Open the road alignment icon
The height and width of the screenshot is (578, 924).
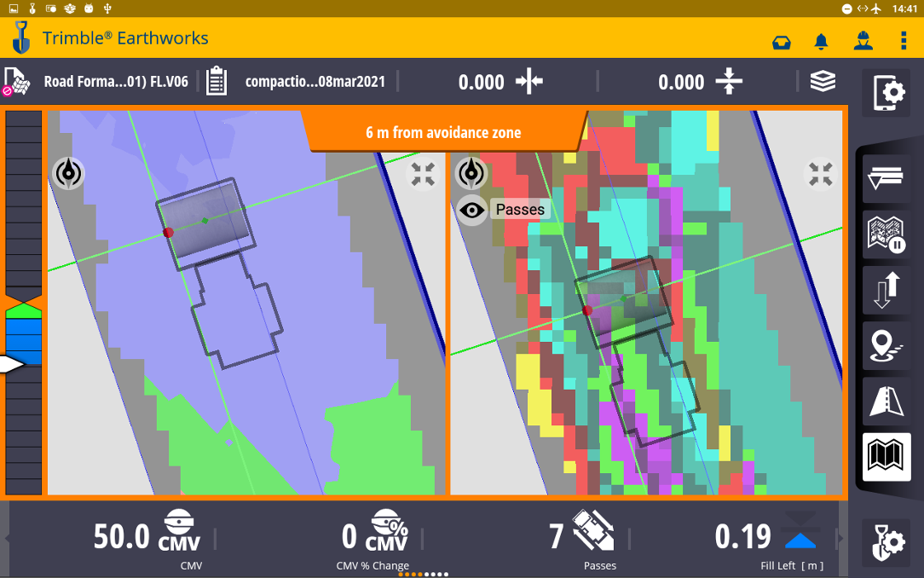point(886,402)
